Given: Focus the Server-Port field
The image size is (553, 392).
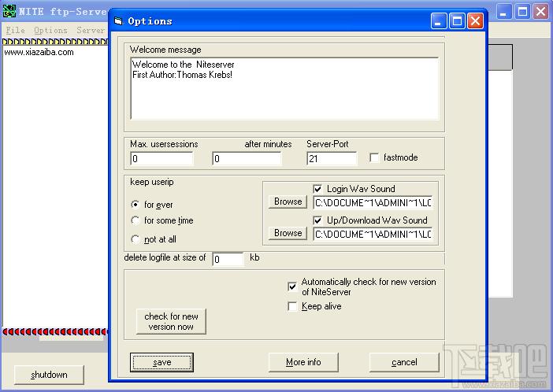Looking at the screenshot, I should click(332, 159).
